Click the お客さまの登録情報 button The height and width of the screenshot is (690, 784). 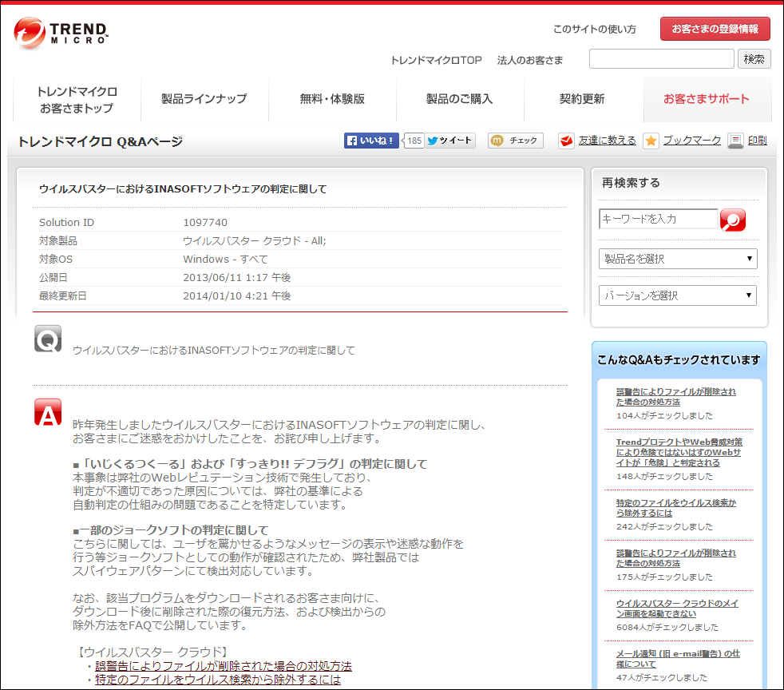[x=715, y=28]
